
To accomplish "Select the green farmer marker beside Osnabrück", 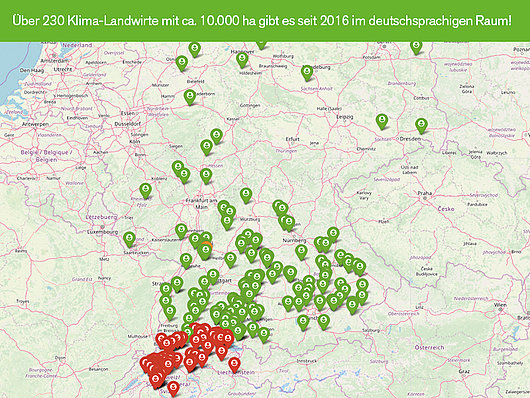I will coord(182,63).
